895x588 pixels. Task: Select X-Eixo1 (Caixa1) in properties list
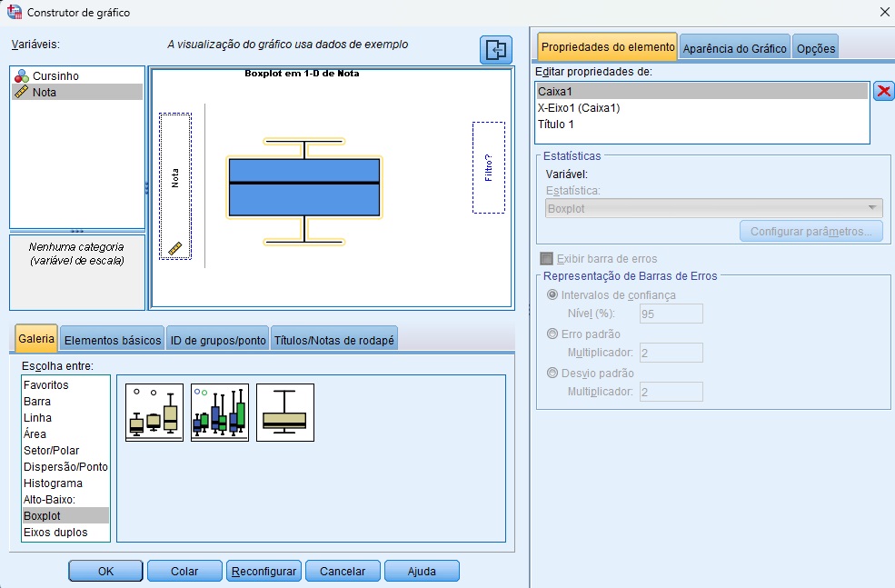702,108
